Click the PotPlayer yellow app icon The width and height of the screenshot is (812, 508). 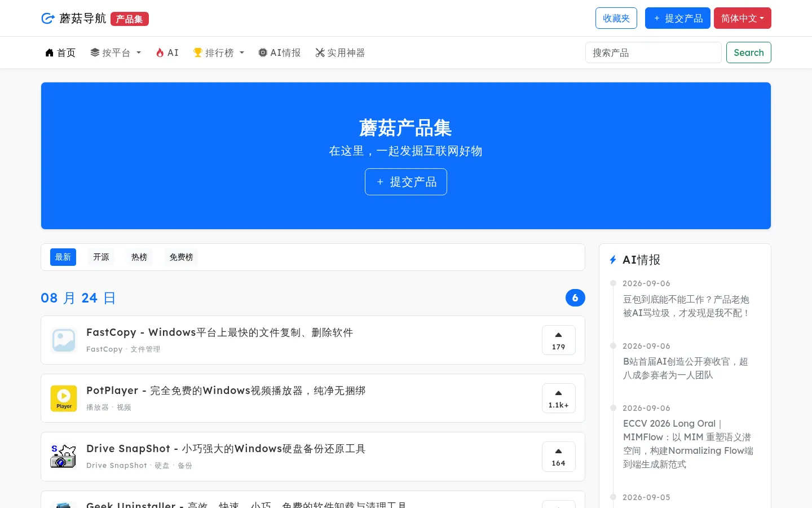(64, 398)
